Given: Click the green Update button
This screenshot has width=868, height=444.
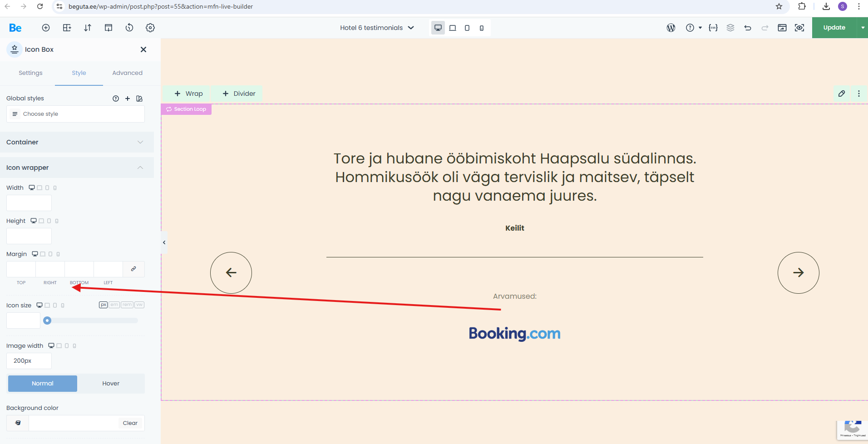Looking at the screenshot, I should pyautogui.click(x=834, y=28).
